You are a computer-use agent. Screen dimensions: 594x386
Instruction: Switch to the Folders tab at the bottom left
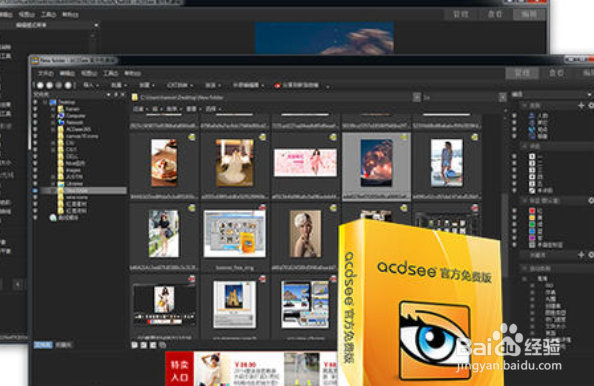(x=43, y=345)
